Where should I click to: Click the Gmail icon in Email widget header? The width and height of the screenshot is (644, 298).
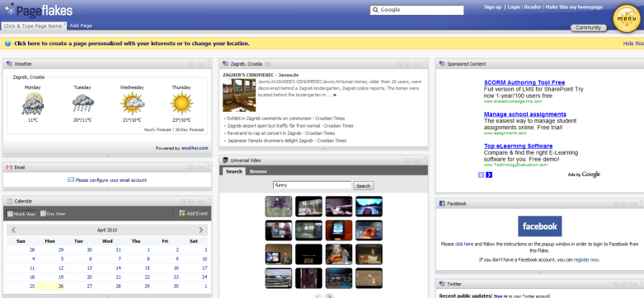tap(9, 167)
